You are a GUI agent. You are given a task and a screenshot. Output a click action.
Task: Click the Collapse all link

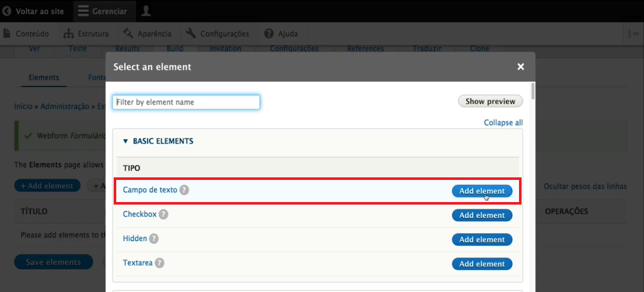pos(503,123)
